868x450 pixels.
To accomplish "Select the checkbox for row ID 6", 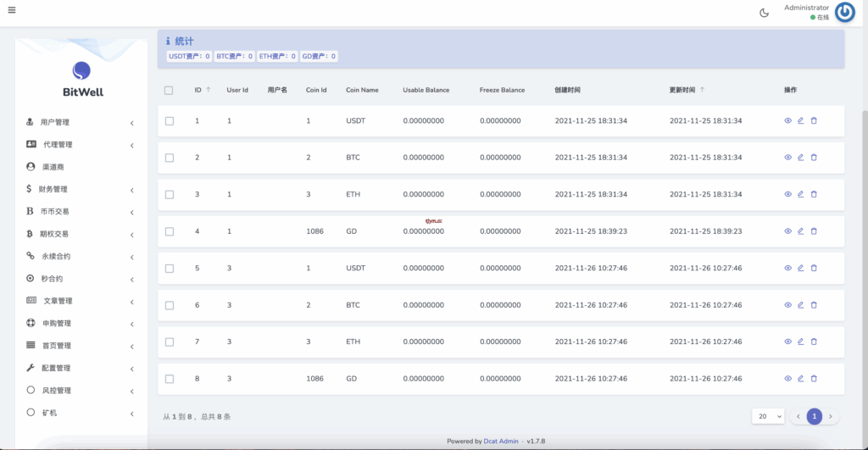I will tap(170, 305).
